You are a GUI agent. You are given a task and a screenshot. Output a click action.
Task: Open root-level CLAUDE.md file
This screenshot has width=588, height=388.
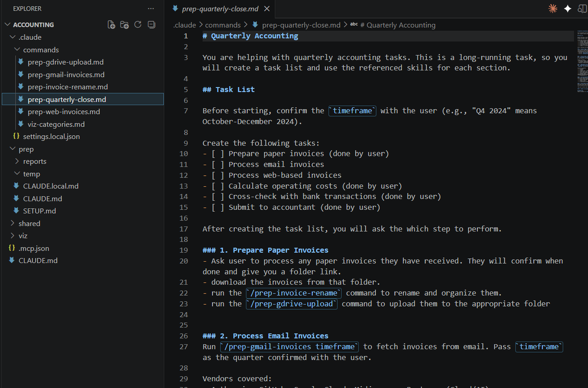coord(38,261)
